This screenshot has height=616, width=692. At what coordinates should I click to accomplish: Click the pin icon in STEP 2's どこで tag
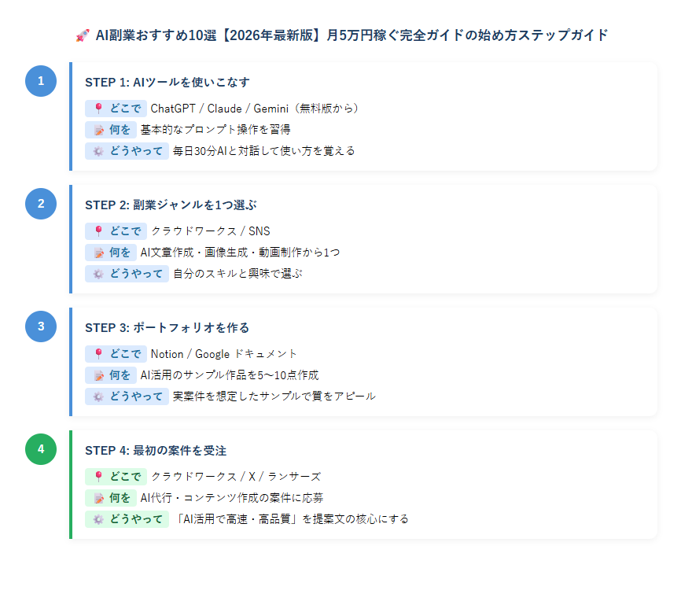(99, 231)
